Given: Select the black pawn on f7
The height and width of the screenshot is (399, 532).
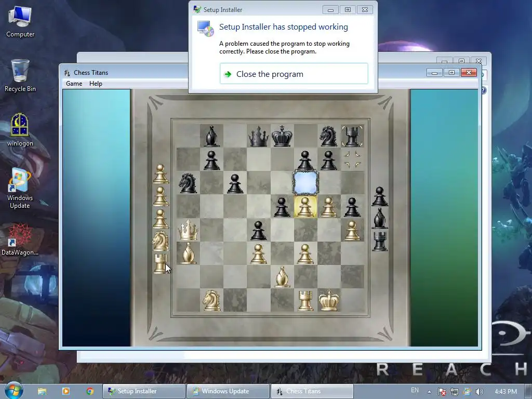Looking at the screenshot, I should (305, 160).
